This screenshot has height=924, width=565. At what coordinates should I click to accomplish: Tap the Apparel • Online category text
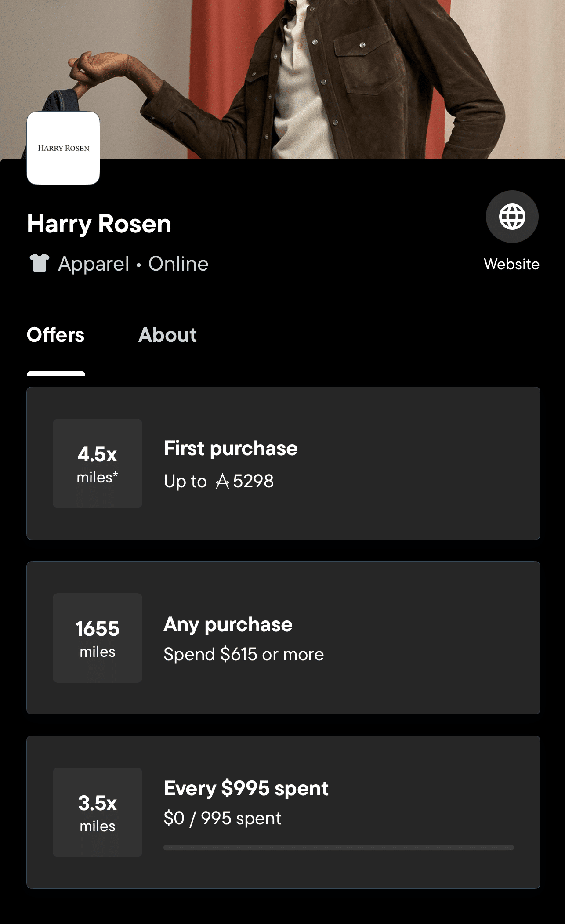(x=134, y=264)
